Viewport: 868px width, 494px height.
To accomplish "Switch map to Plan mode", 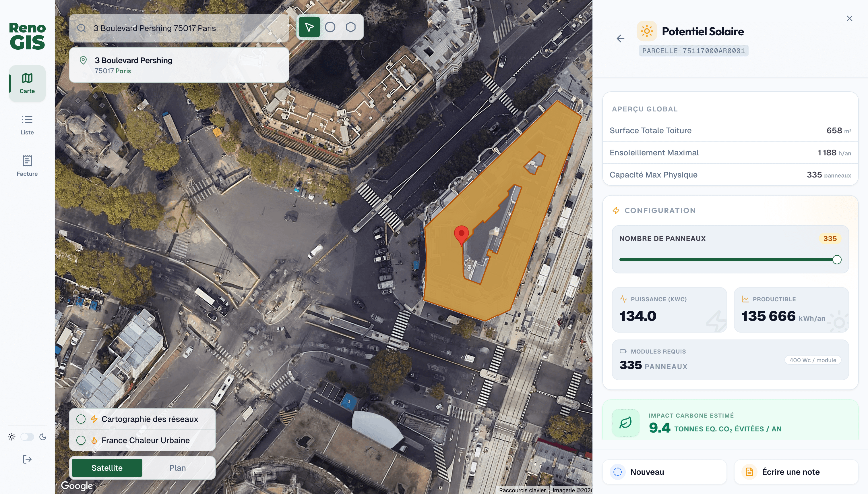I will 177,468.
